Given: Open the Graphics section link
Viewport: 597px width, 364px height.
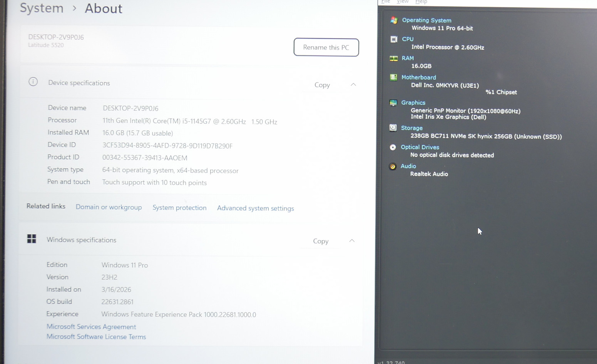Looking at the screenshot, I should pos(413,103).
